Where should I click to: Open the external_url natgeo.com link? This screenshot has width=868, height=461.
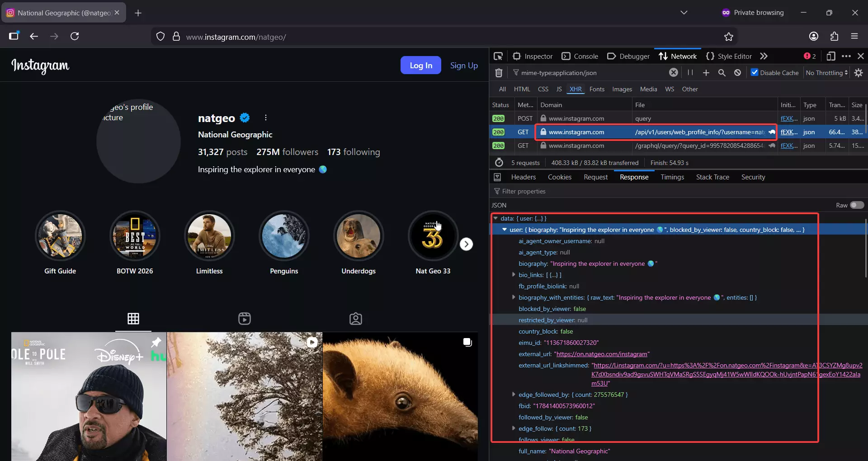(601, 354)
